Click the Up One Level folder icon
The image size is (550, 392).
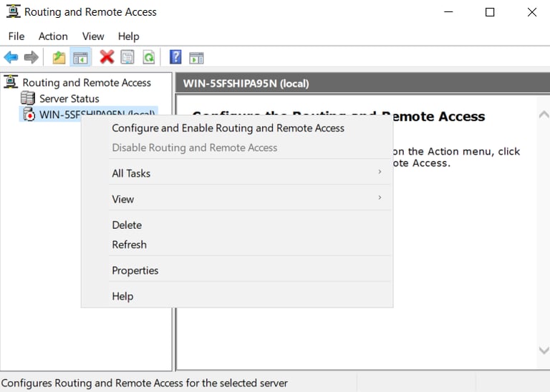tap(59, 57)
